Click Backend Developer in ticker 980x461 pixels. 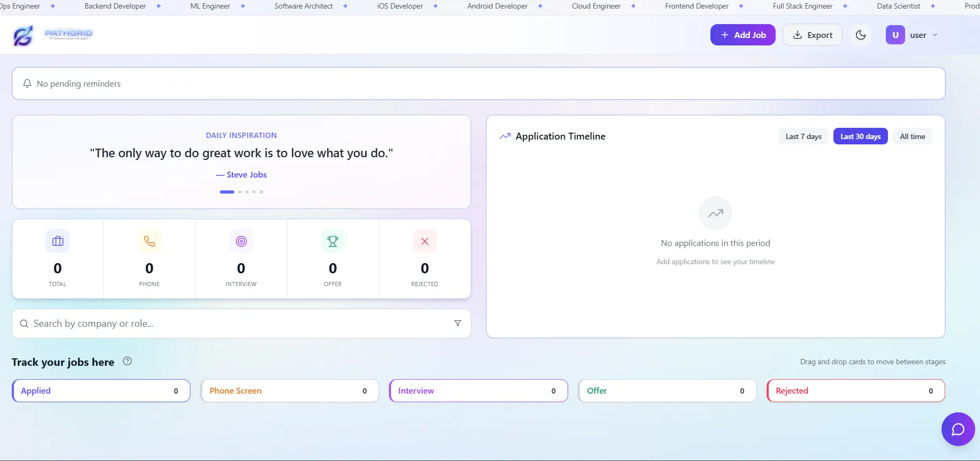click(x=115, y=6)
